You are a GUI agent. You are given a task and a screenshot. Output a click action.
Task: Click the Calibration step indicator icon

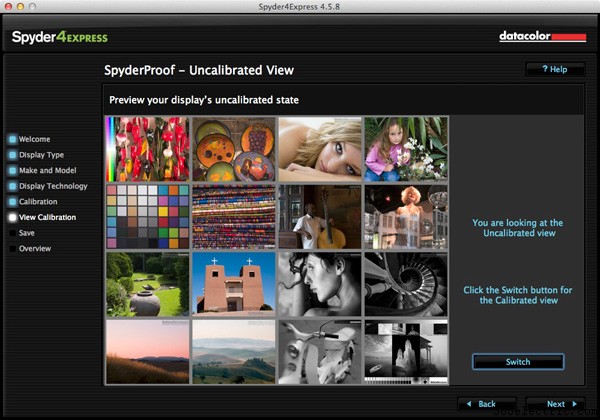coord(12,202)
